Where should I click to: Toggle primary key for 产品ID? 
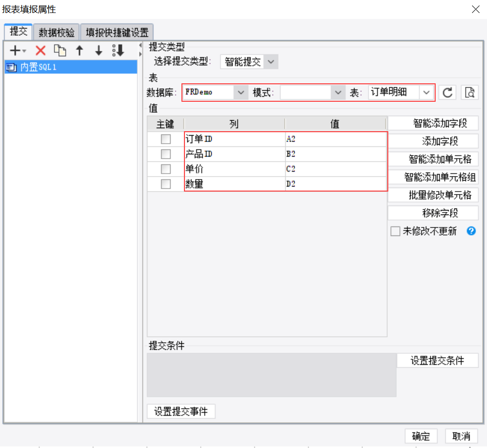pos(166,154)
